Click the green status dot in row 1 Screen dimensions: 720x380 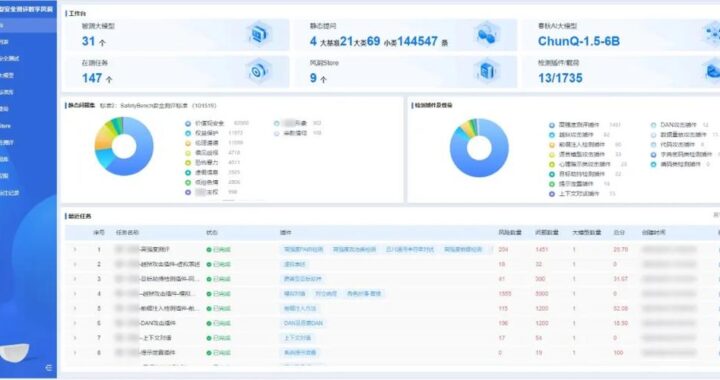(x=209, y=250)
